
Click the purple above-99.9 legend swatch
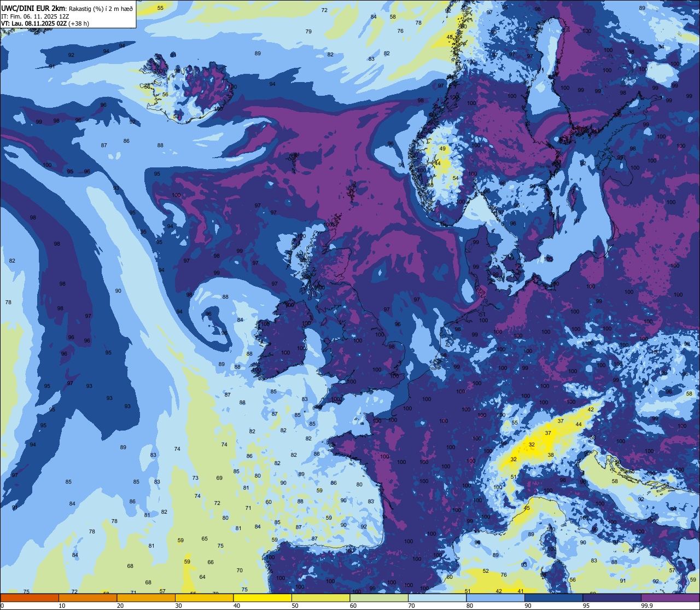click(x=670, y=598)
